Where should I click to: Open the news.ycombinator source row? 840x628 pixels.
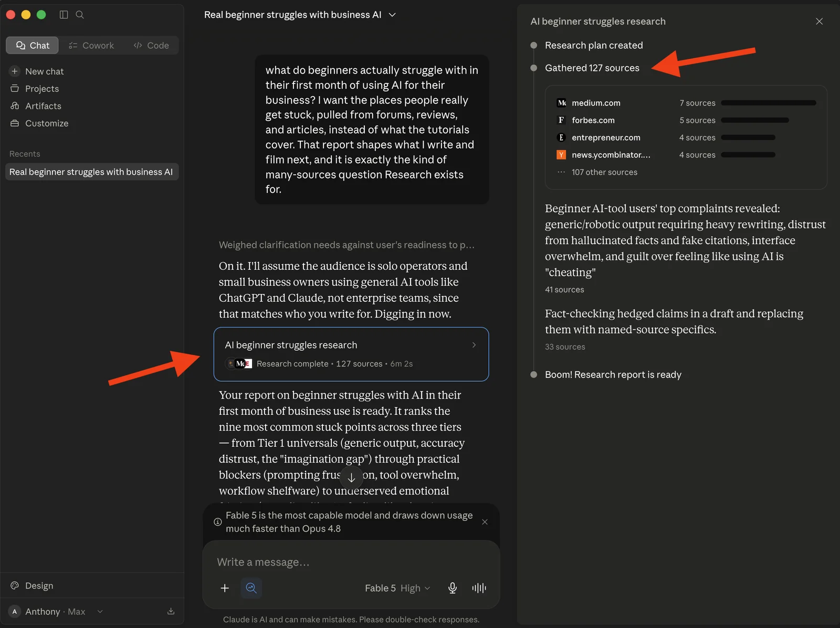click(x=686, y=155)
